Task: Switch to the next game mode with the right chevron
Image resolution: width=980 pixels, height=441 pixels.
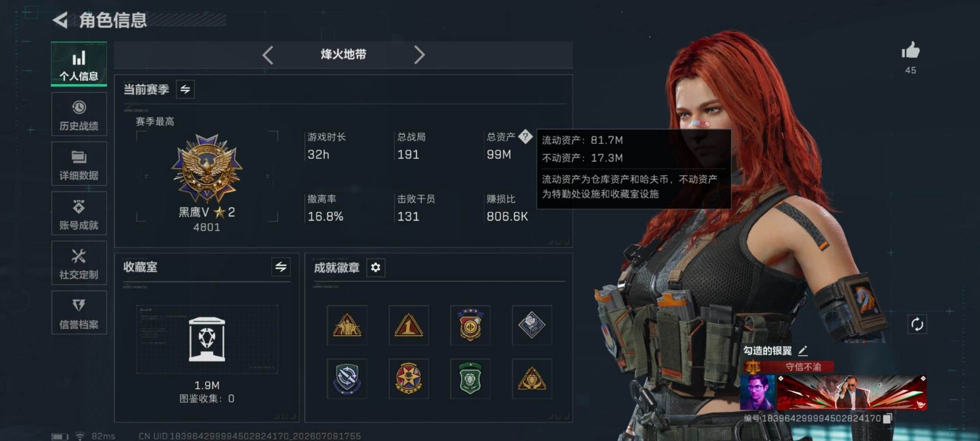Action: click(419, 55)
